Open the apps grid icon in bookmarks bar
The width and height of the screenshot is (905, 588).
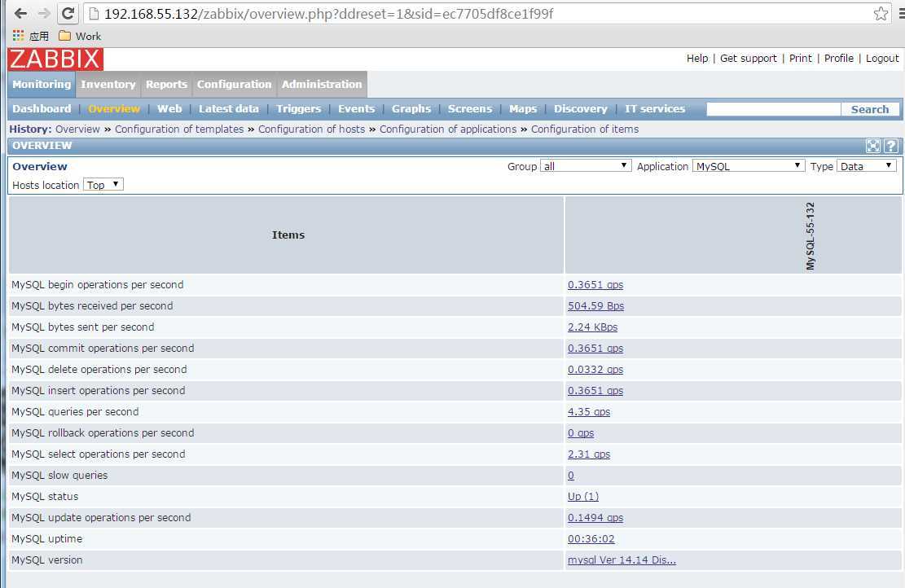(x=19, y=36)
